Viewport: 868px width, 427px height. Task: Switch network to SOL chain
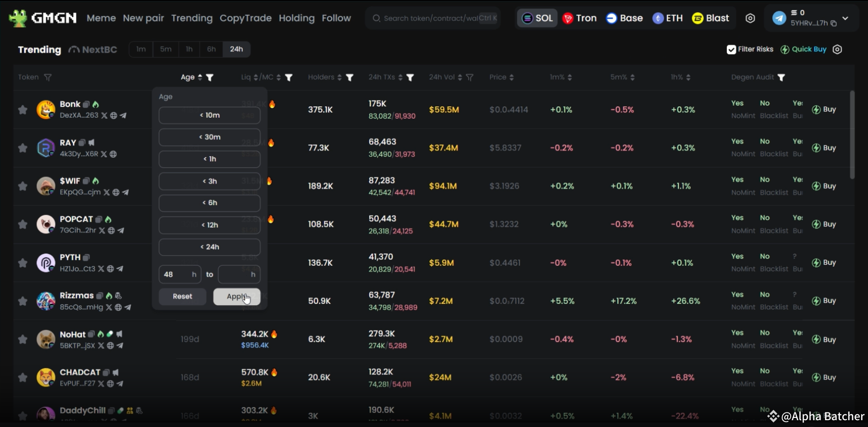[x=537, y=18]
